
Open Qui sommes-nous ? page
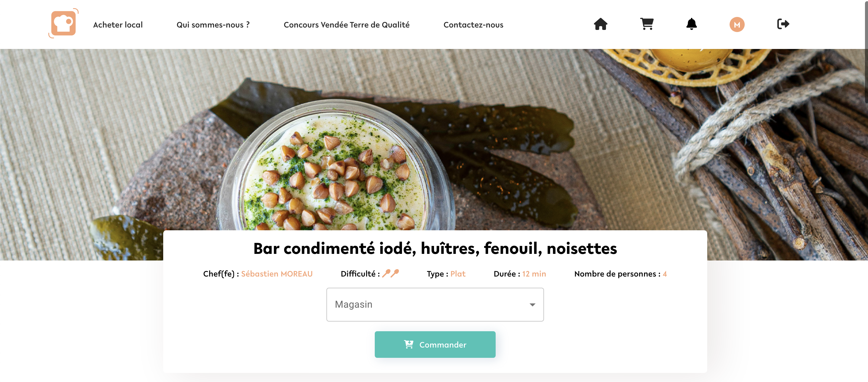click(213, 25)
